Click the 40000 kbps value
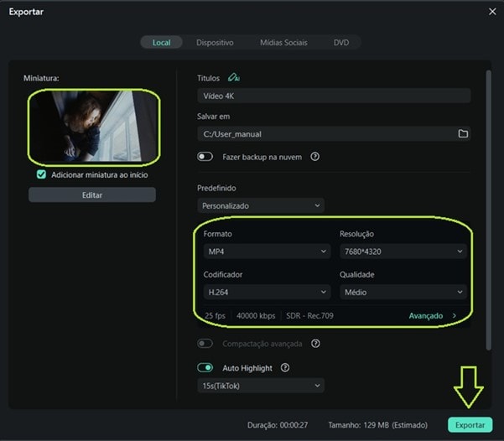Viewport: 504px width, 441px height. 256,315
